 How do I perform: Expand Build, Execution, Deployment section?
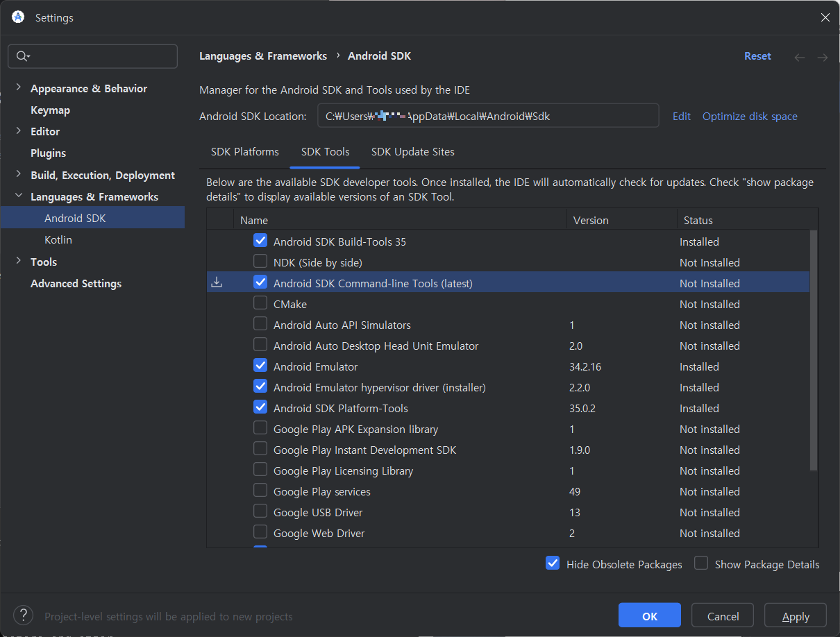click(x=18, y=175)
